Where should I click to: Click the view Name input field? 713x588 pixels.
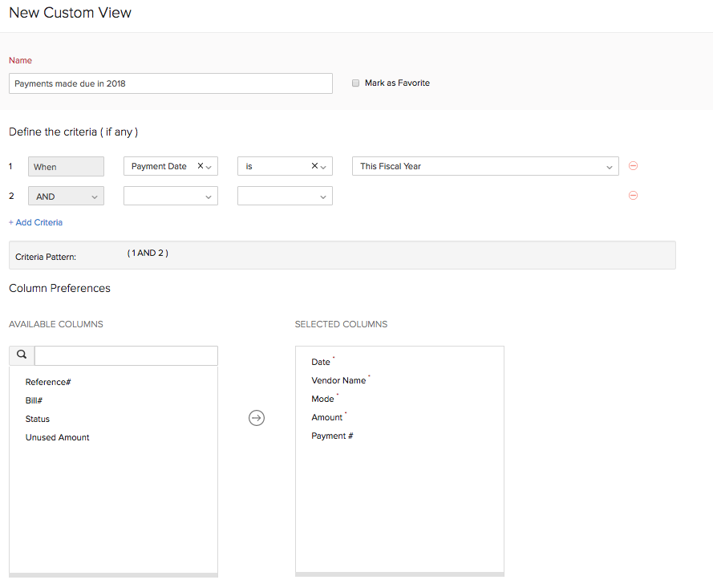[171, 83]
